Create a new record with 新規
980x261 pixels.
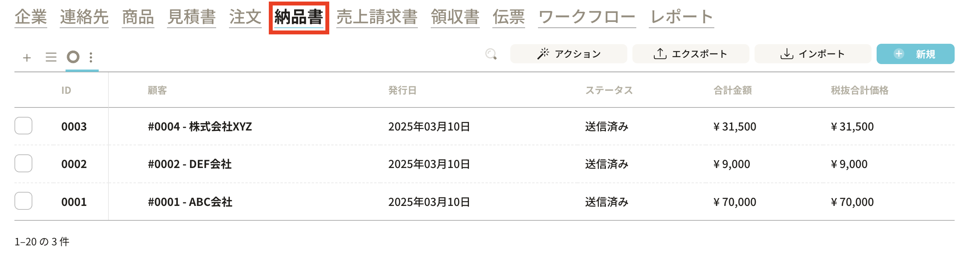915,54
